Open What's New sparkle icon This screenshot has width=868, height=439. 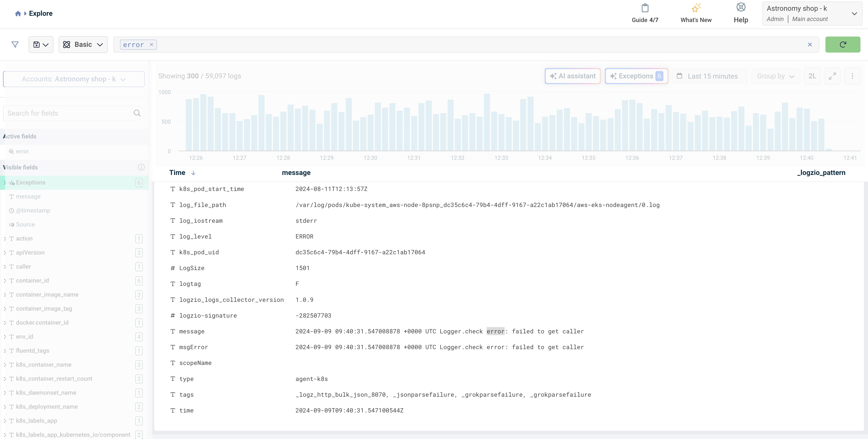(696, 8)
